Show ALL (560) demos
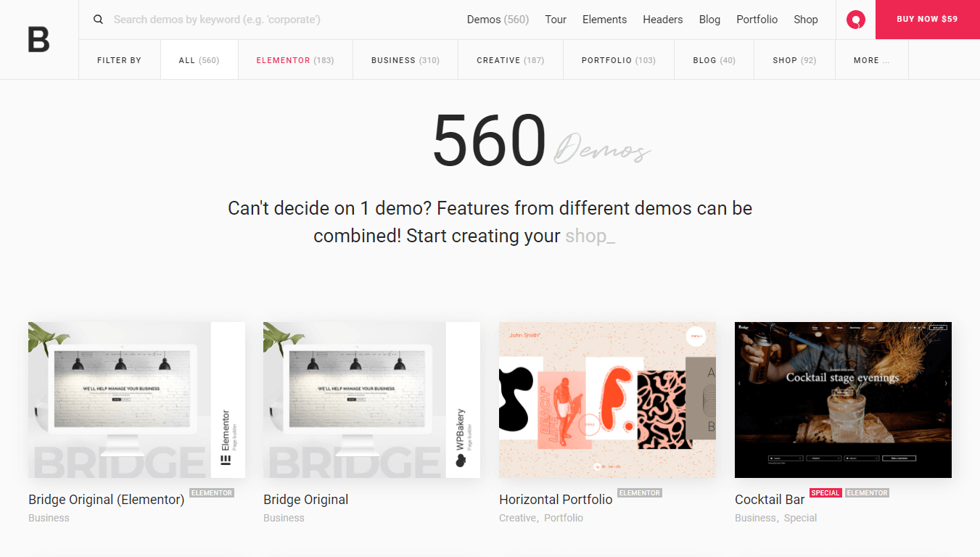The height and width of the screenshot is (557, 980). coord(199,60)
